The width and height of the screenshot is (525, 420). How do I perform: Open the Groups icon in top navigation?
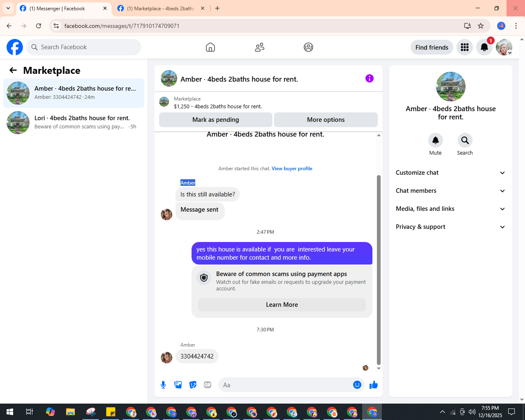pos(308,47)
